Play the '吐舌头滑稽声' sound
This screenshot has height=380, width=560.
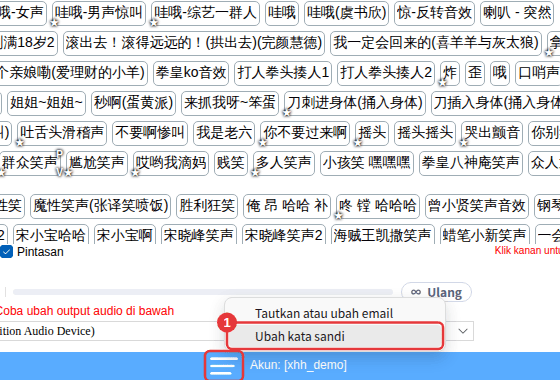click(62, 133)
